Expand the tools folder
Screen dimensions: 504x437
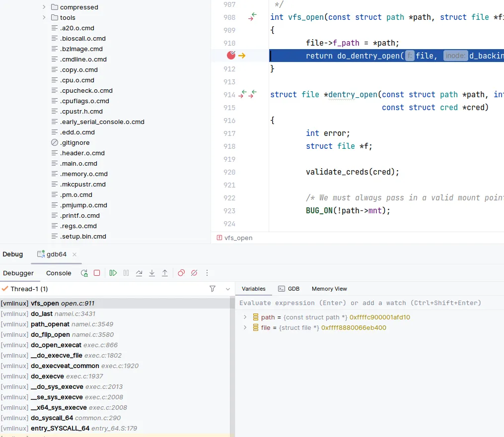coord(44,17)
